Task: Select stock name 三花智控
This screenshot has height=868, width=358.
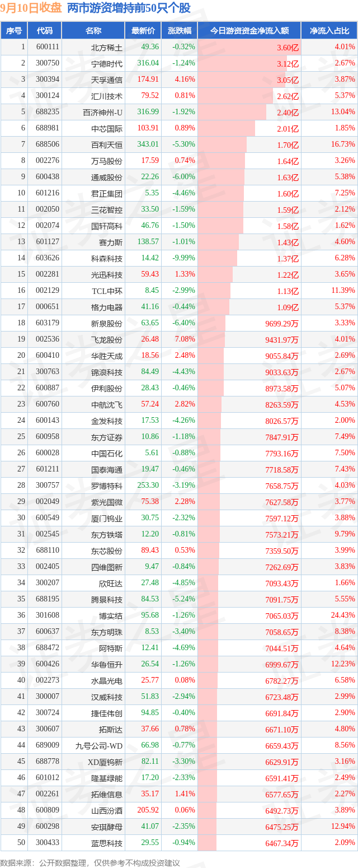Action: pos(107,209)
